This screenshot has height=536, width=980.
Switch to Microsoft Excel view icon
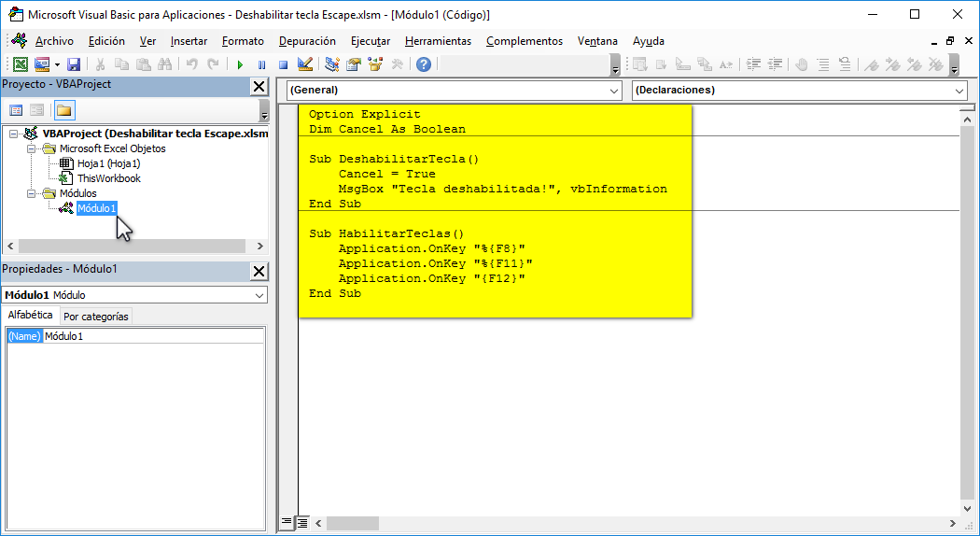pyautogui.click(x=21, y=64)
